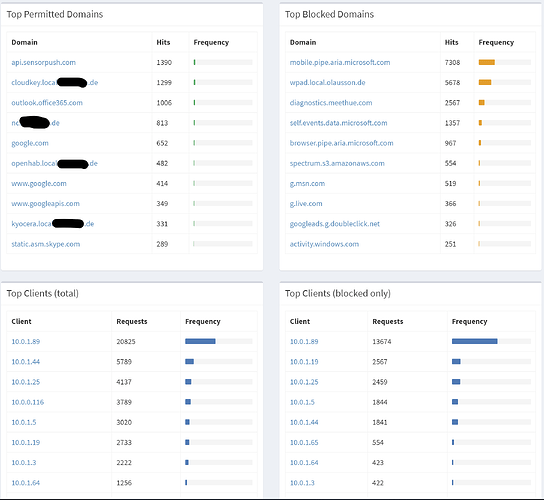Open www.googleapis.com domain link

[x=45, y=204]
